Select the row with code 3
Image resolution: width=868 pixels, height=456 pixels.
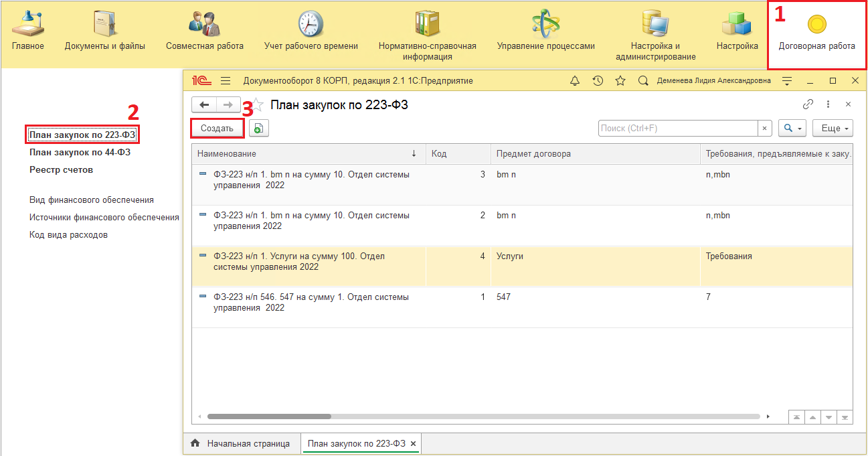pos(522,185)
